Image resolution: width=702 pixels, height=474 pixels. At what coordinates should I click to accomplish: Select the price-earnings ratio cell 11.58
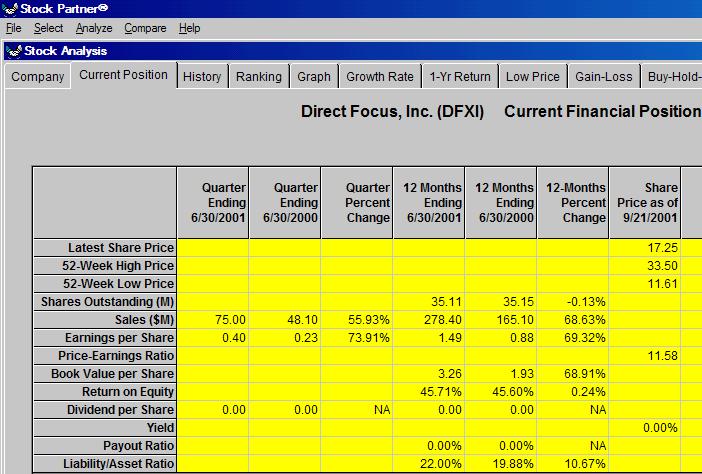pyautogui.click(x=645, y=356)
